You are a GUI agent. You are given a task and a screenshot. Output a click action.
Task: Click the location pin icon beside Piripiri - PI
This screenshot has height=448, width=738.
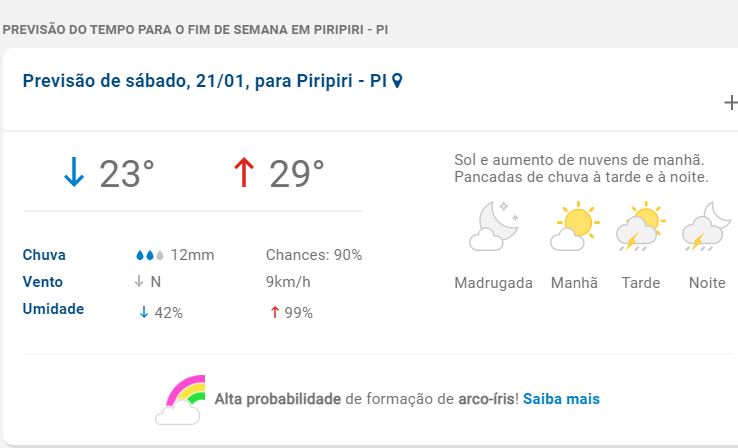[397, 81]
